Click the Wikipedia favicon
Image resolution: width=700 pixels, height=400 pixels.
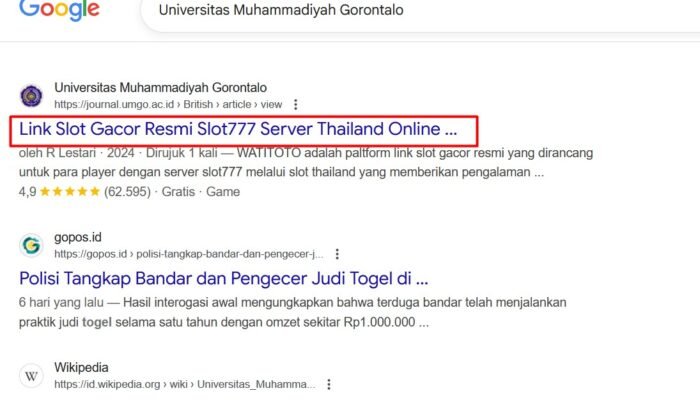tap(31, 376)
